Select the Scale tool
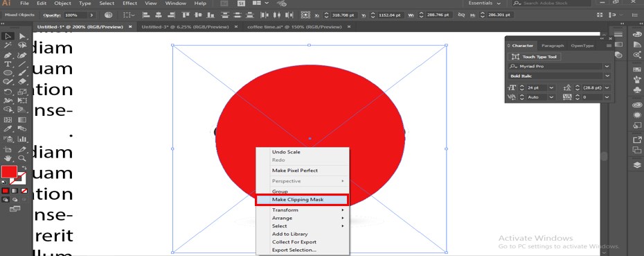The width and height of the screenshot is (644, 256). [22, 92]
